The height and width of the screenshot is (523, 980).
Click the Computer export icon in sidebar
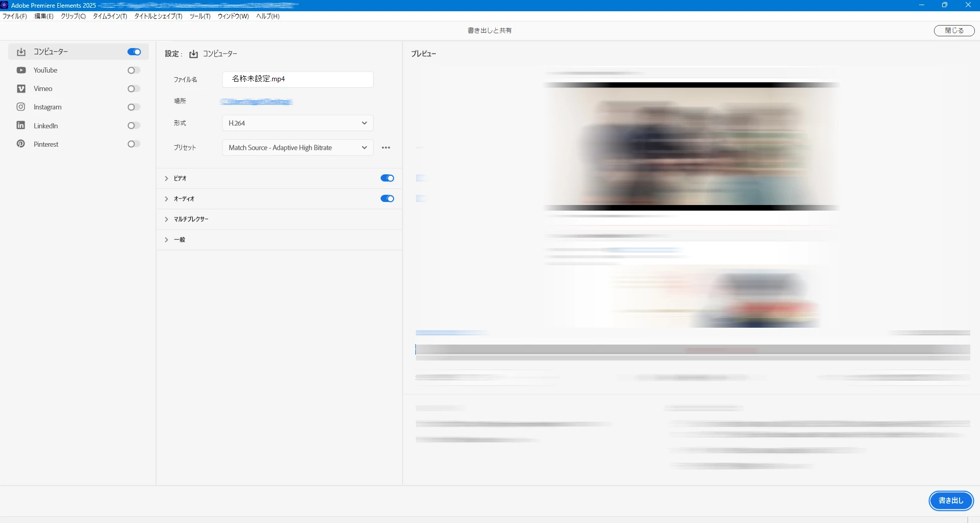21,52
